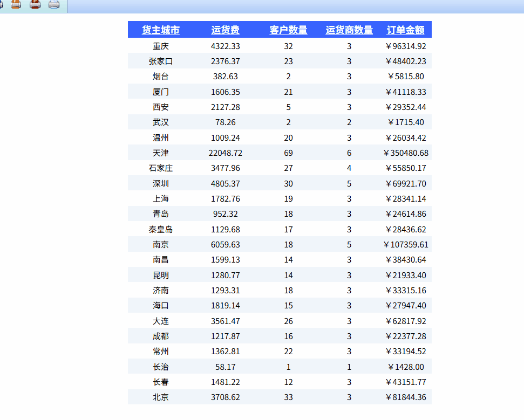Viewport: 524px width, 420px height.
Task: Click freight value 22048.72
Action: click(x=225, y=153)
